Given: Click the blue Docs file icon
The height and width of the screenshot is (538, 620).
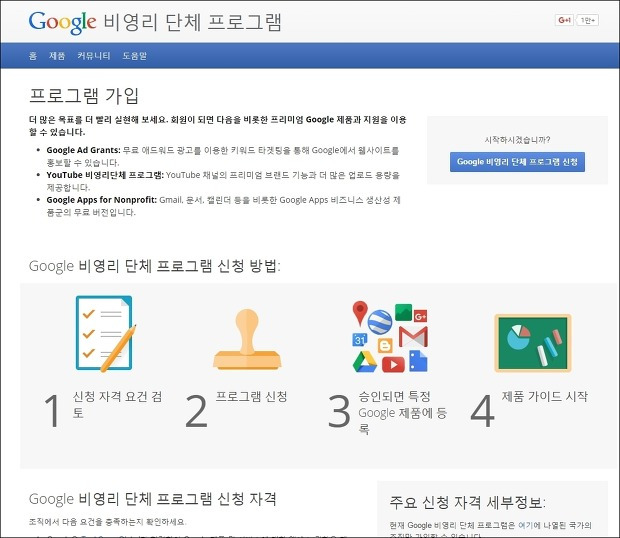Looking at the screenshot, I should (x=418, y=361).
